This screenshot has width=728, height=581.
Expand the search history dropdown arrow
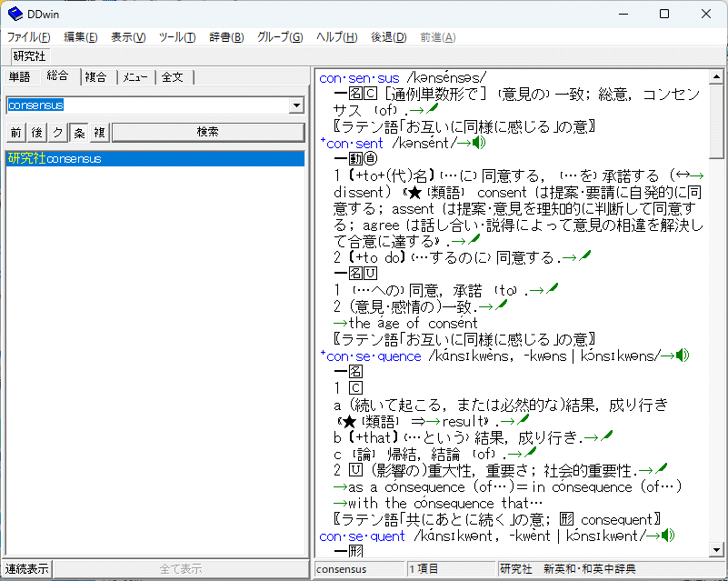click(x=295, y=105)
